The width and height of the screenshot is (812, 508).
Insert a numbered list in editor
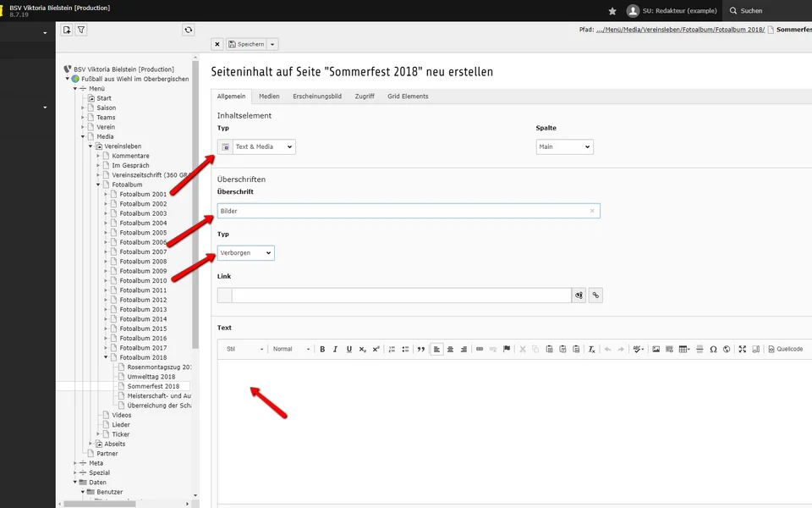393,349
